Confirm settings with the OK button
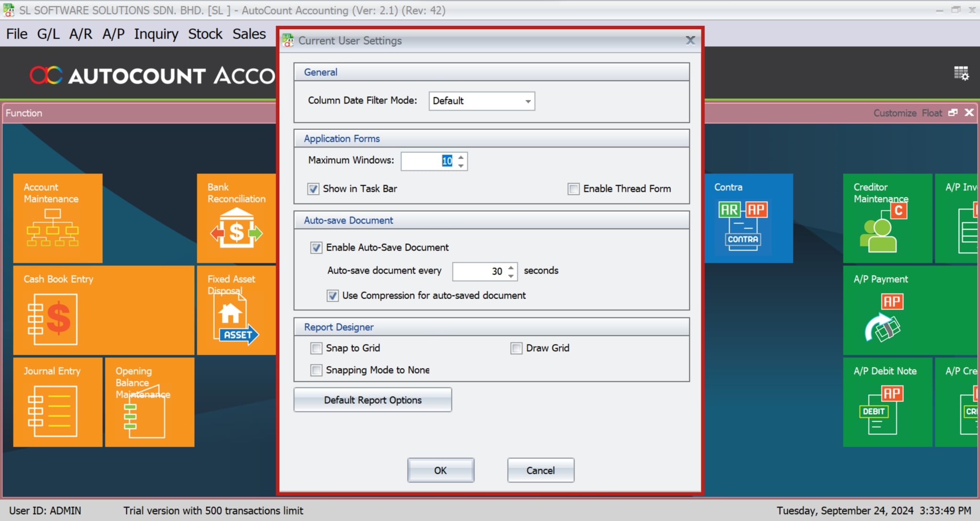Image resolution: width=980 pixels, height=521 pixels. [440, 470]
